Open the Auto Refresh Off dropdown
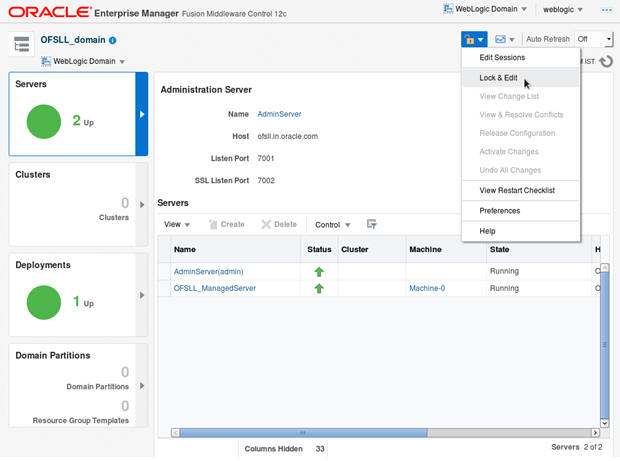This screenshot has height=461, width=620. pos(594,39)
